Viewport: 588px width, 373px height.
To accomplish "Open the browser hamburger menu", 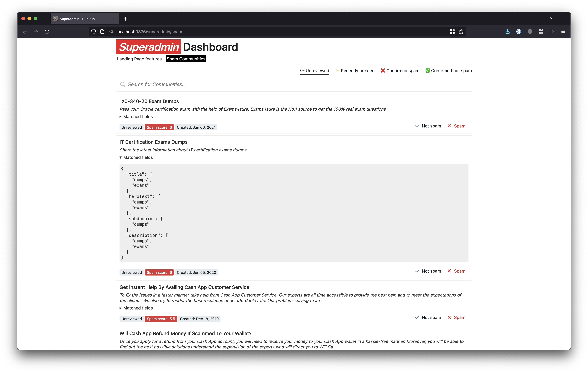I will coord(563,32).
